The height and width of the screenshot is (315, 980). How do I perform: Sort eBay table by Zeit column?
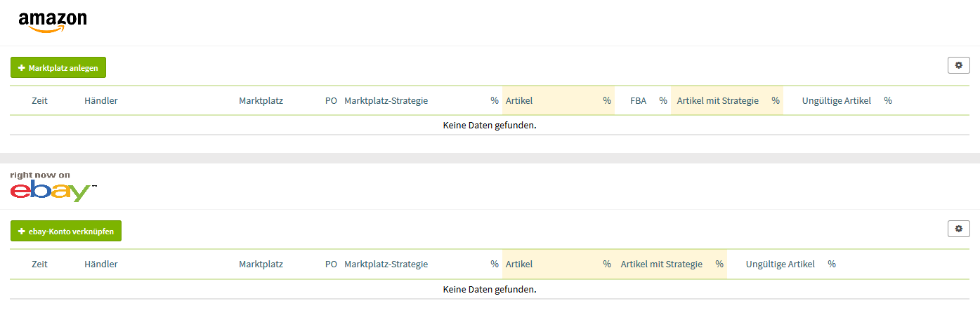click(x=40, y=264)
